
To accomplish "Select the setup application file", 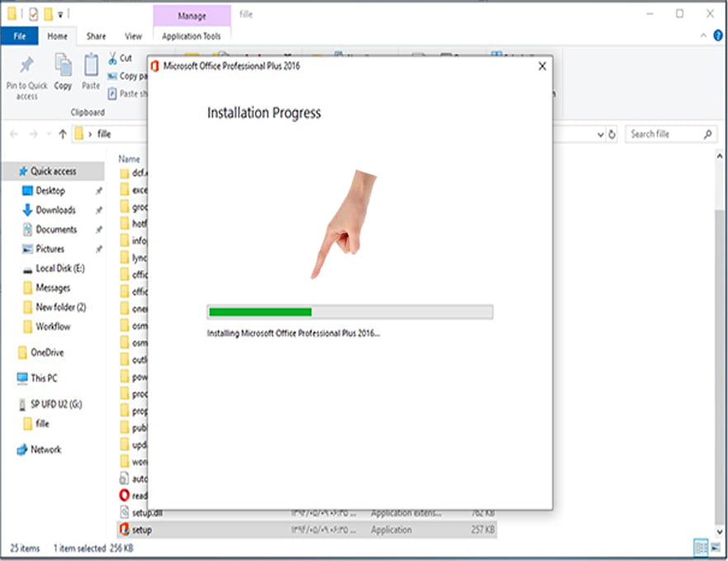I will coord(306,530).
